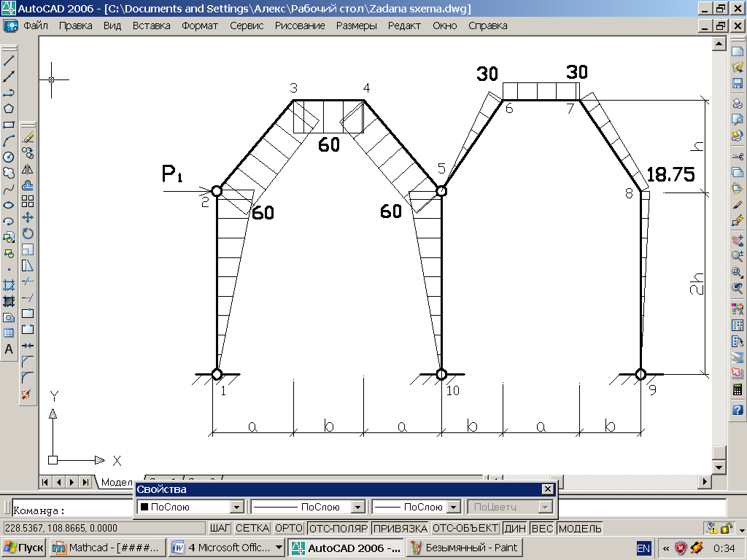The width and height of the screenshot is (747, 560).
Task: Click the Zoom Realtime icon
Action: (738, 256)
